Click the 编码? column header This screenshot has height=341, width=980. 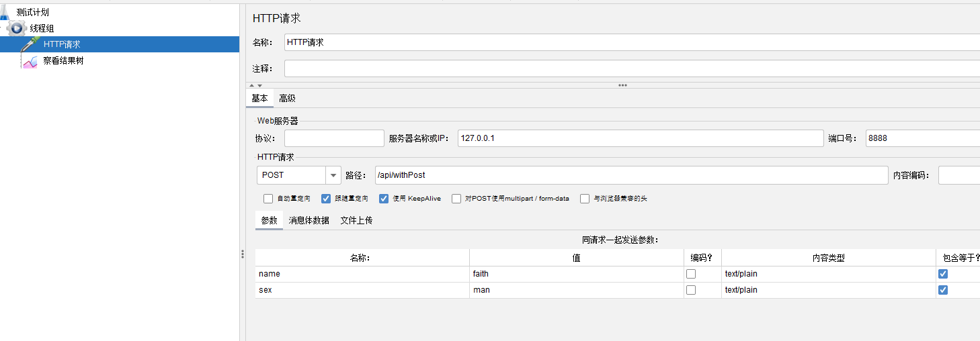702,258
